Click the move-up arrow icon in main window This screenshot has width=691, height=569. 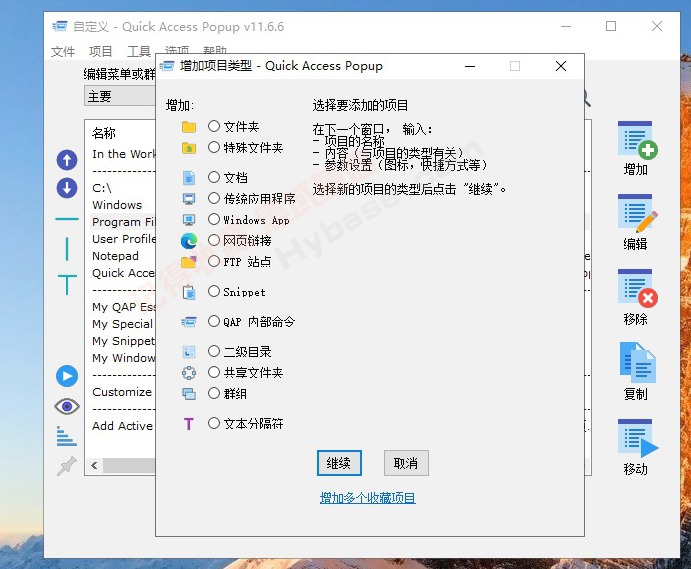(x=67, y=160)
